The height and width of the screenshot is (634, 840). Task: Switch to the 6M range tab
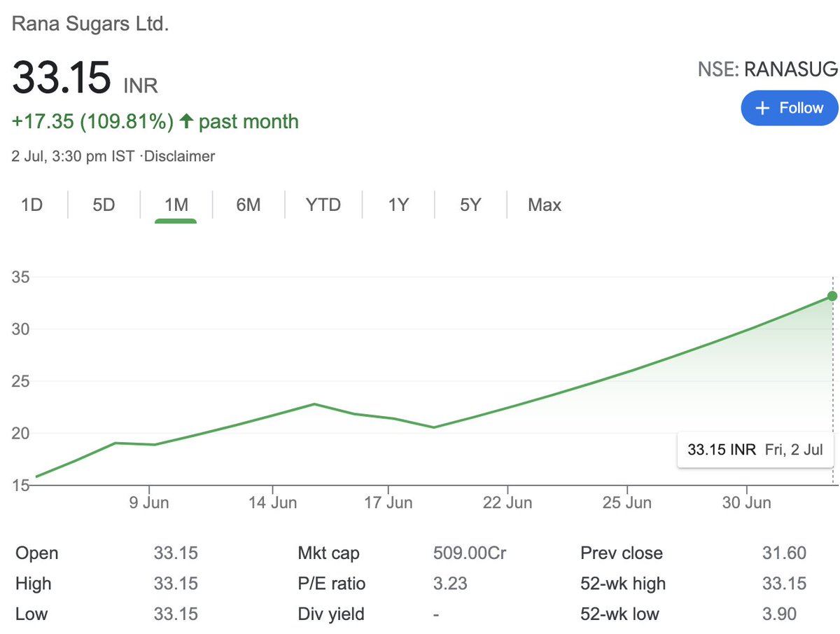pos(248,205)
